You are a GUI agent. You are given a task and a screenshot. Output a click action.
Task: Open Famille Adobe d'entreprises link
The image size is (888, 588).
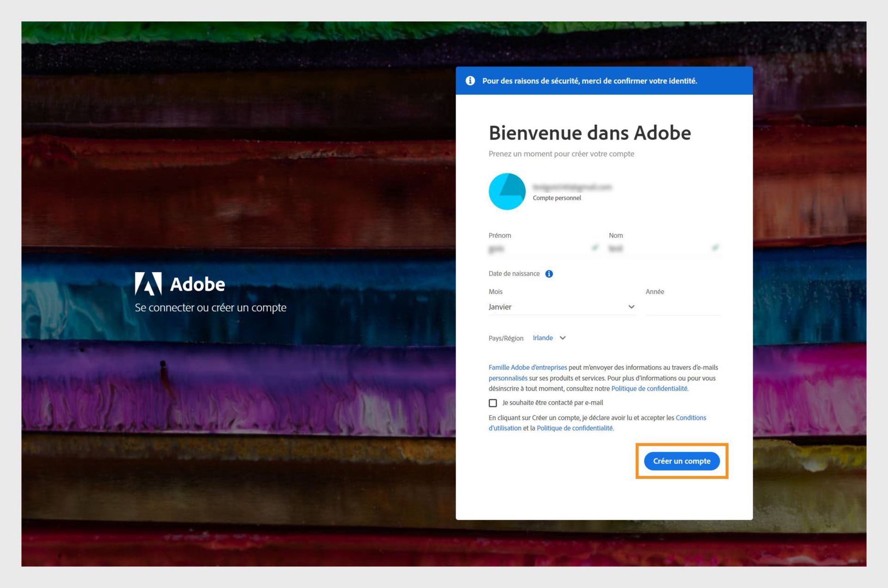528,367
